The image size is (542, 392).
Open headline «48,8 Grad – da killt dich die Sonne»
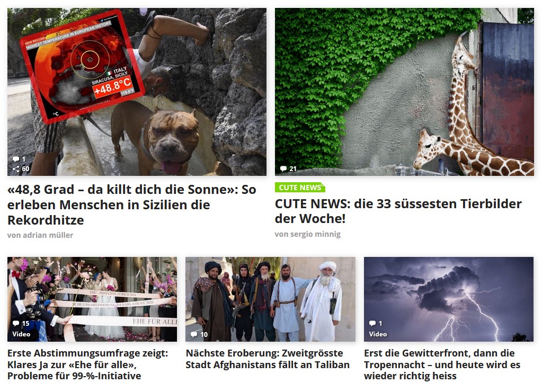tap(132, 204)
